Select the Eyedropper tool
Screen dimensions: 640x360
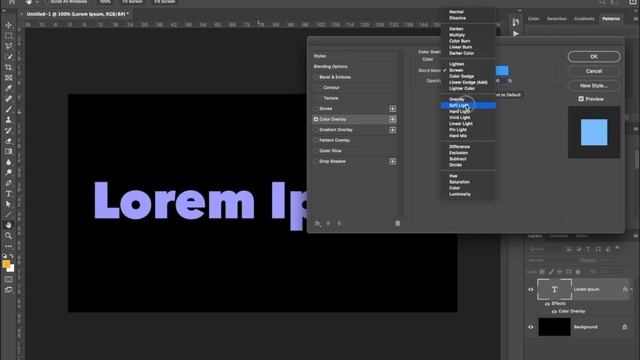pos(8,88)
